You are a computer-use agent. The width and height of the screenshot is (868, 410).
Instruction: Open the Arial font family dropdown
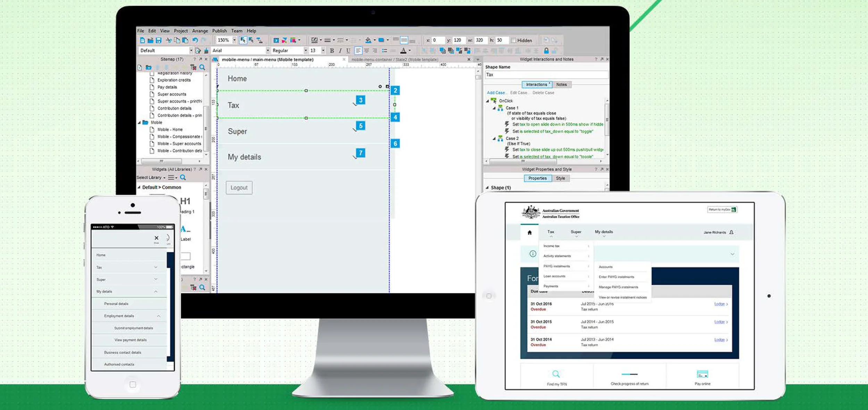click(x=268, y=51)
